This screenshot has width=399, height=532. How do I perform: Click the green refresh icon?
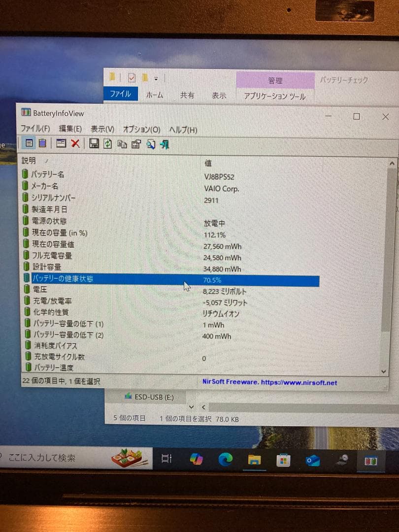coord(107,144)
